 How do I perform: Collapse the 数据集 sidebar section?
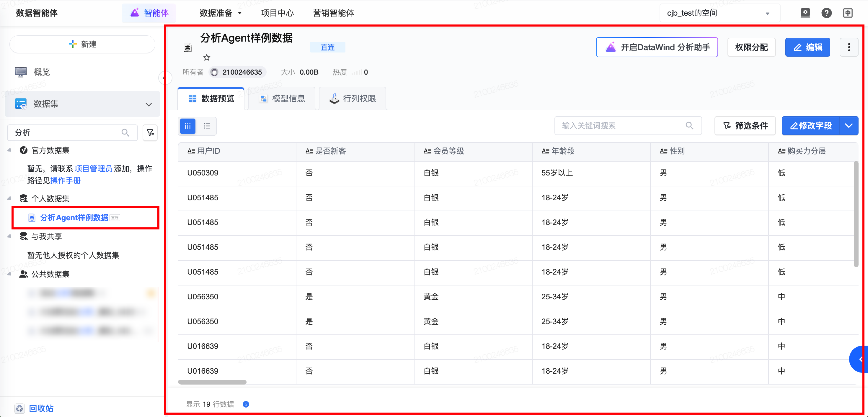point(149,104)
